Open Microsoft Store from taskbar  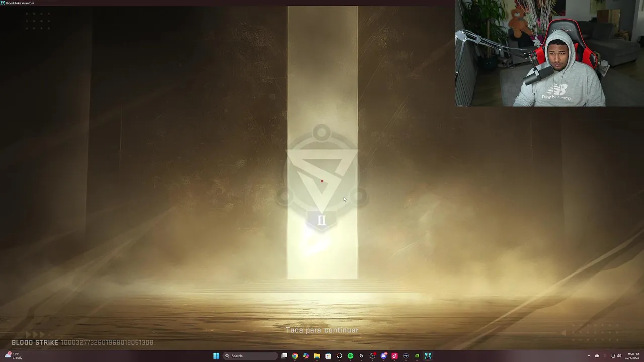click(x=328, y=356)
